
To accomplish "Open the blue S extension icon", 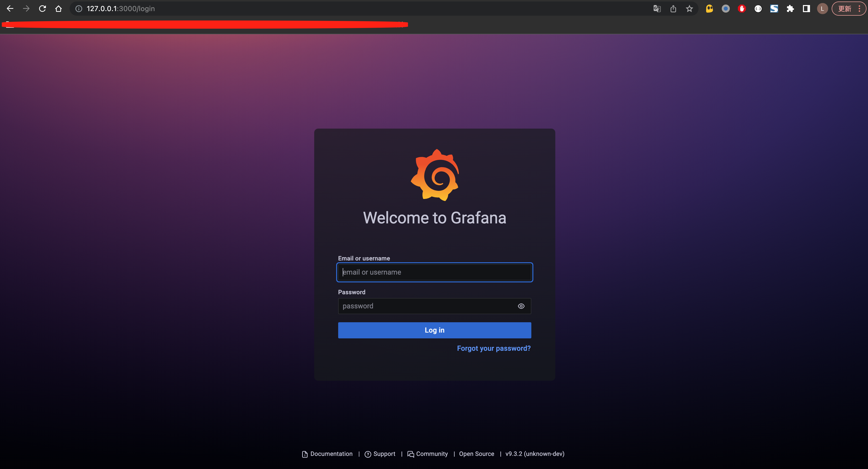I will click(x=774, y=9).
